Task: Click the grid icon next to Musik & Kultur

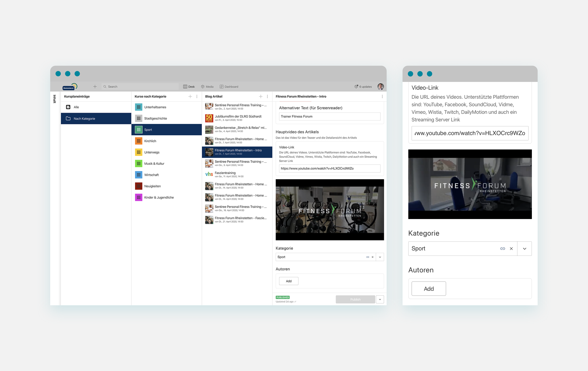Action: tap(139, 163)
